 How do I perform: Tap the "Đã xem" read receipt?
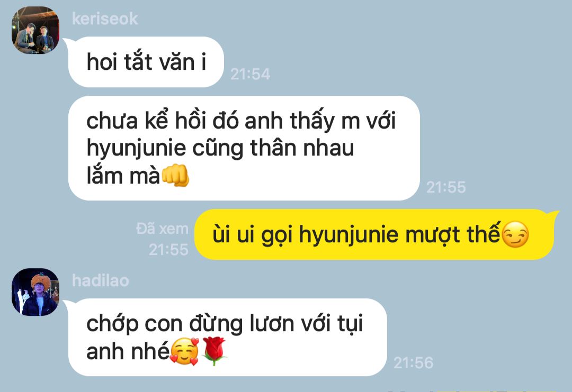(x=163, y=229)
